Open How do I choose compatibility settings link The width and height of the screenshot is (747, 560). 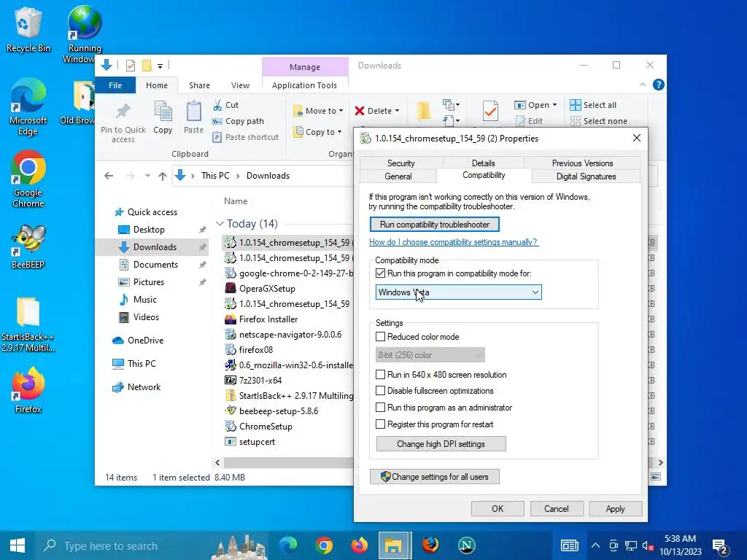454,242
